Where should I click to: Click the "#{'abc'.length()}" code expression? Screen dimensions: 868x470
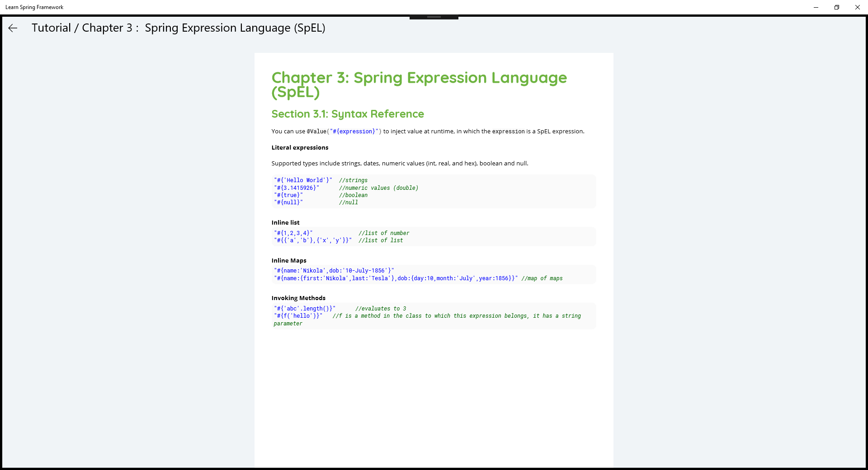305,309
